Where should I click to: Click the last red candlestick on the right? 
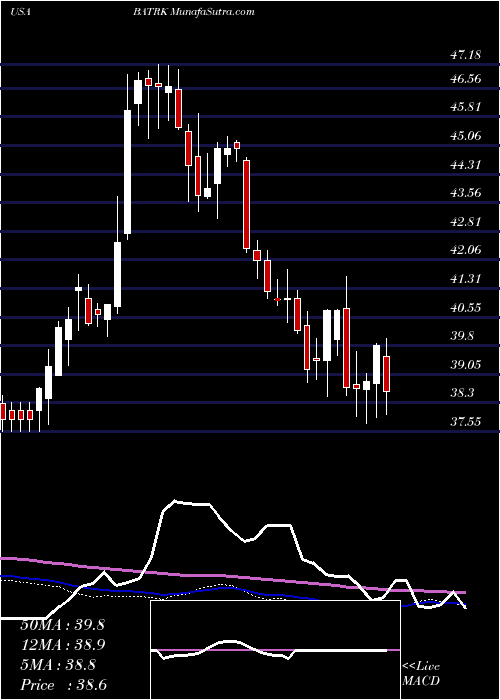[387, 374]
